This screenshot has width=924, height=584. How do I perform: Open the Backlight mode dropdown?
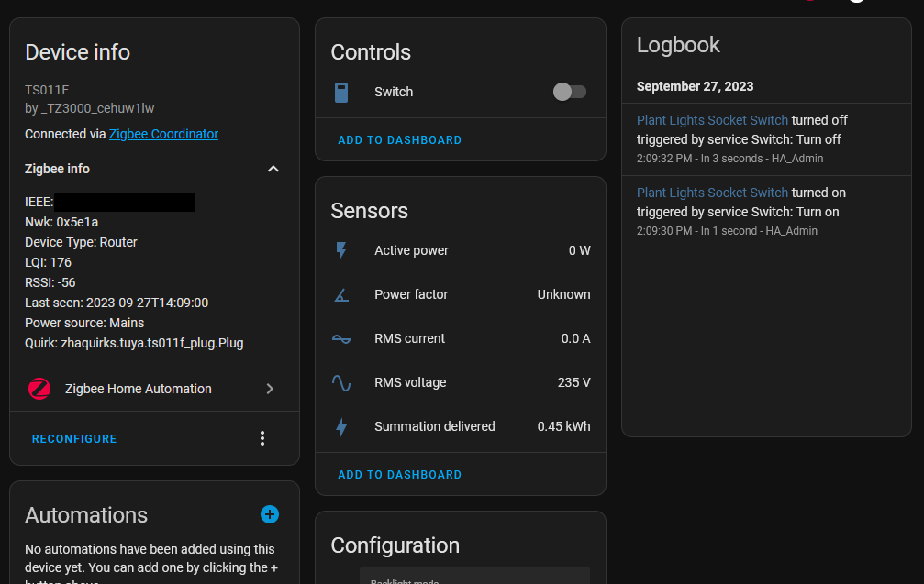[x=474, y=579]
